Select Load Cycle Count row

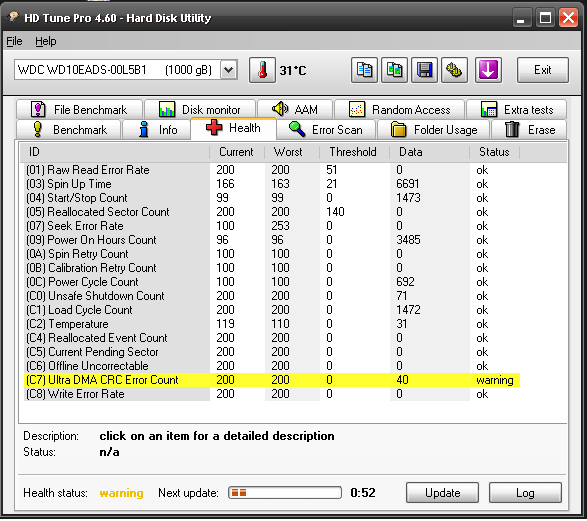(x=272, y=310)
